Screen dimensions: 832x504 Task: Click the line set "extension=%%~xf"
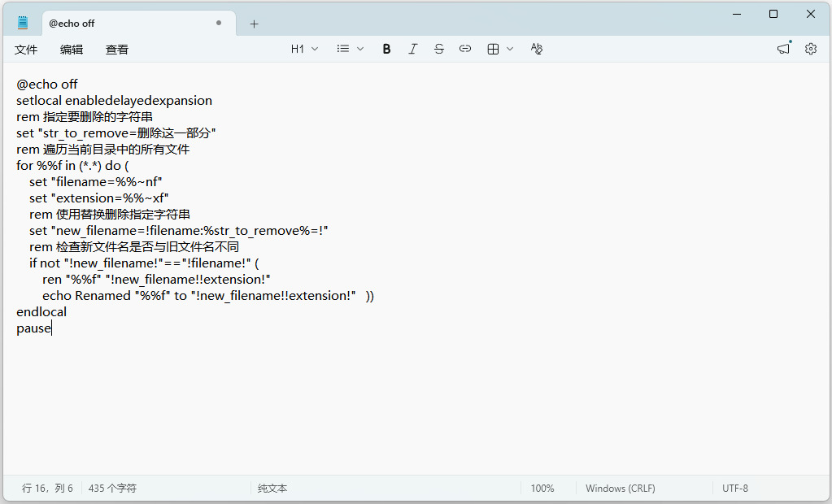[98, 198]
